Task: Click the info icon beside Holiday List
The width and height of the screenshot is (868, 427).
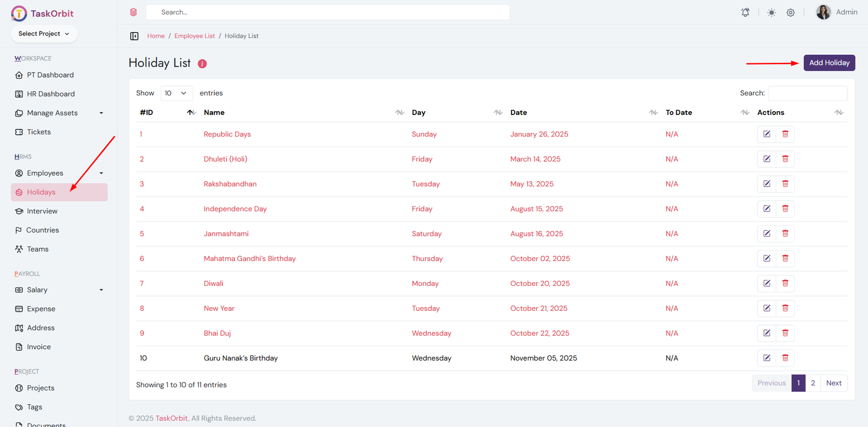Action: pyautogui.click(x=202, y=63)
